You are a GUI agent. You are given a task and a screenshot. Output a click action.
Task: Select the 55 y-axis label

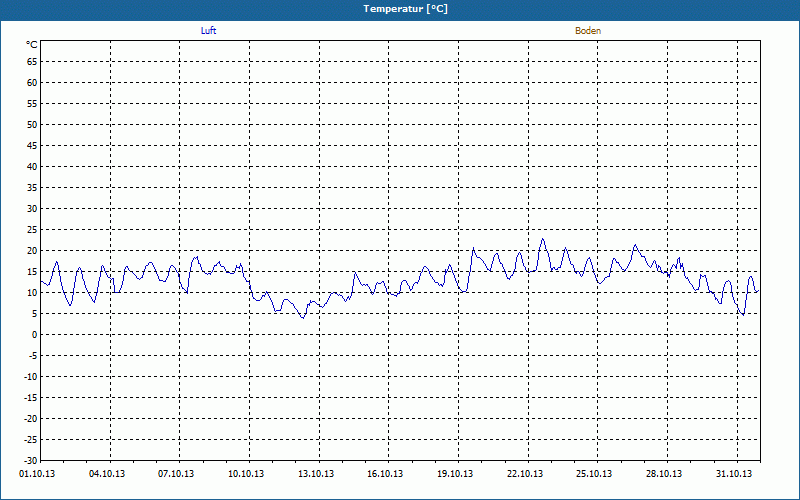click(32, 104)
